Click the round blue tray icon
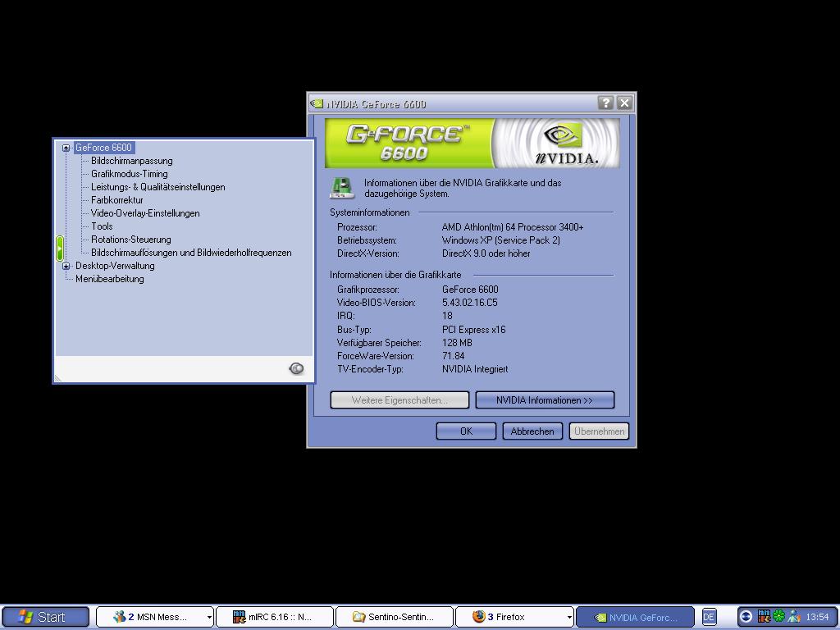The image size is (840, 630). [x=746, y=617]
